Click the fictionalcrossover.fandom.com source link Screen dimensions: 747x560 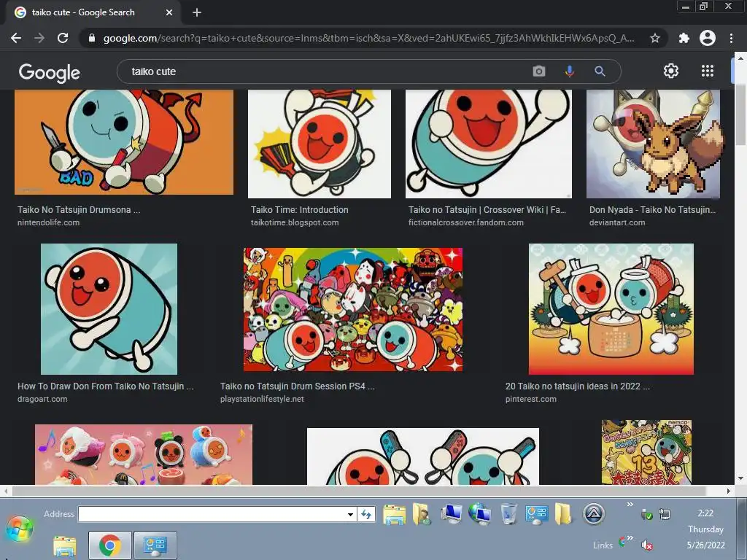coord(466,222)
